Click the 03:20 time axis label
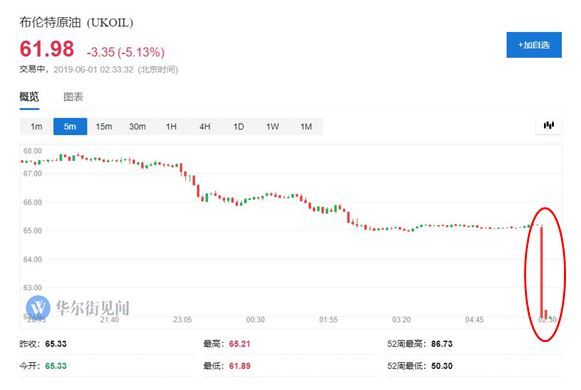Viewport: 581px width, 390px height. pos(401,319)
